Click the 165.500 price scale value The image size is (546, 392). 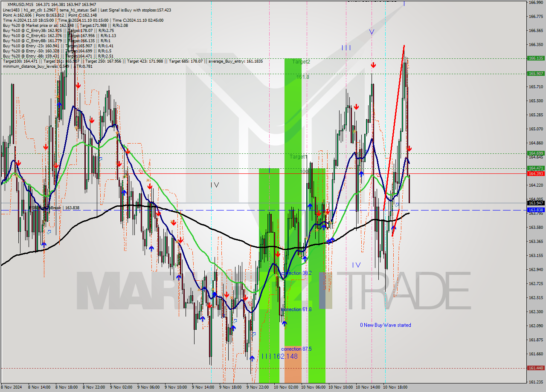pos(536,101)
